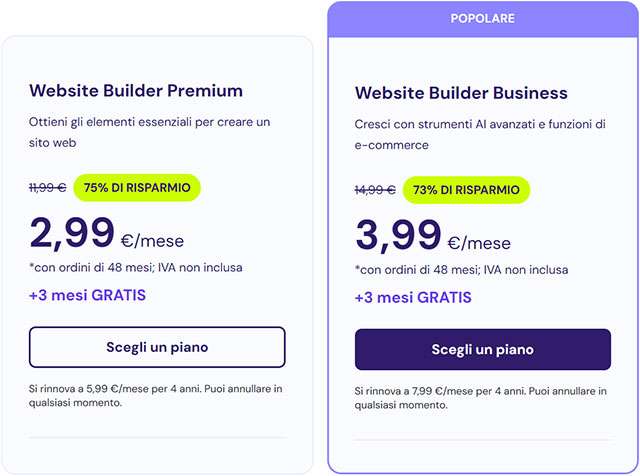Click Scegli un piano for the Premium plan
Image resolution: width=640 pixels, height=476 pixels.
pos(157,347)
